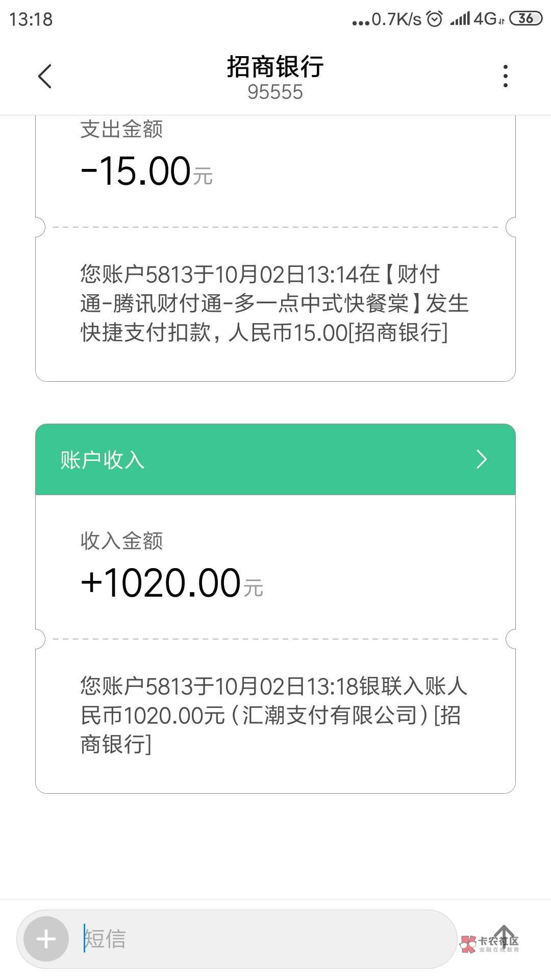Tap the 95555 sender number
Screen dimensions: 551x980
(275, 92)
